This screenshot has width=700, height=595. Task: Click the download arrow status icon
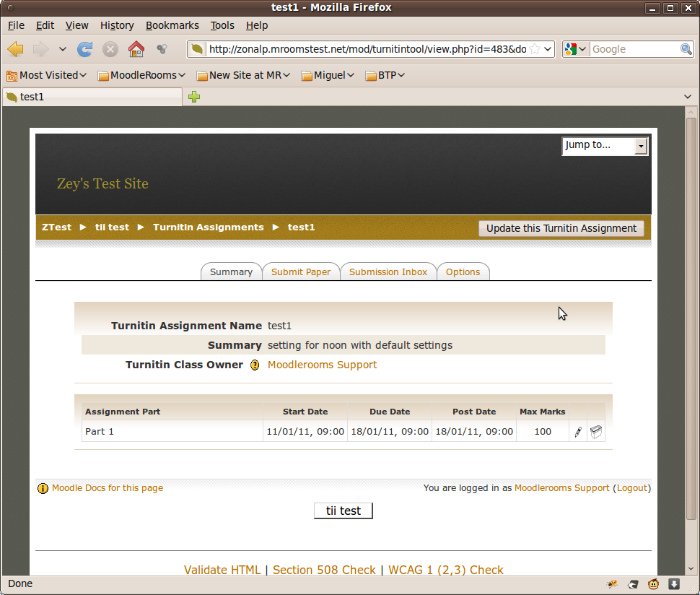tap(674, 584)
